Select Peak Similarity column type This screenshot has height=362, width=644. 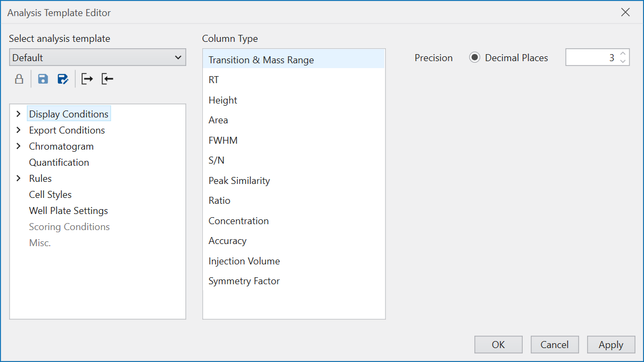click(x=239, y=181)
